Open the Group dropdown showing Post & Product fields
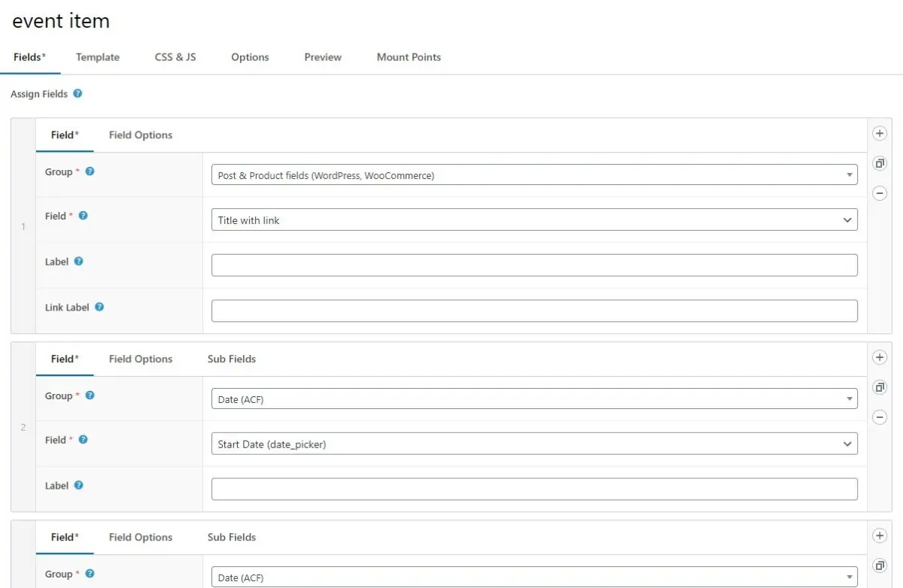 pos(534,174)
